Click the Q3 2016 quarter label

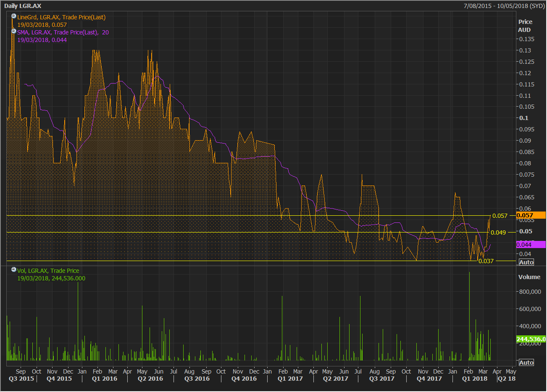[197, 379]
